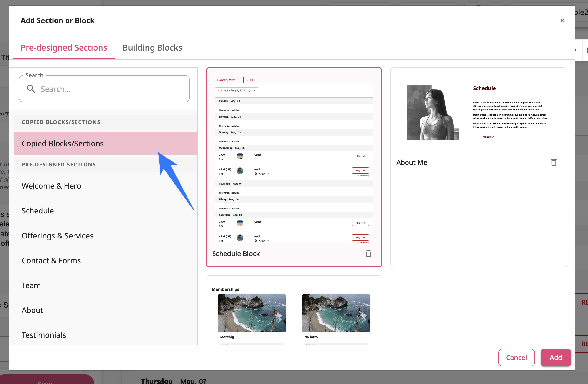Screen dimensions: 588x384
Task: Open the calendar date picker icon
Action: 249,90
